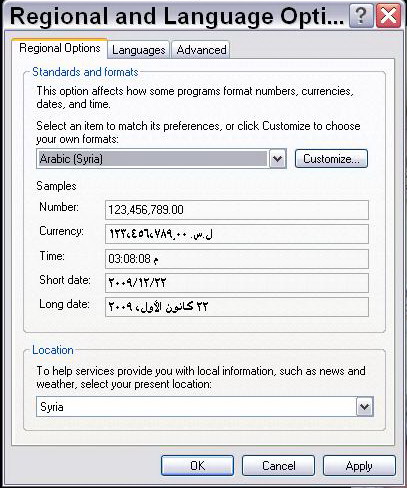407x488 pixels.
Task: Click the 'Location' group label
Action: 53,350
